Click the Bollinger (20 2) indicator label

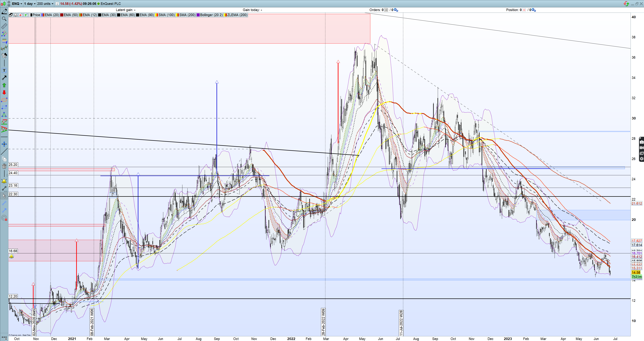pyautogui.click(x=210, y=15)
